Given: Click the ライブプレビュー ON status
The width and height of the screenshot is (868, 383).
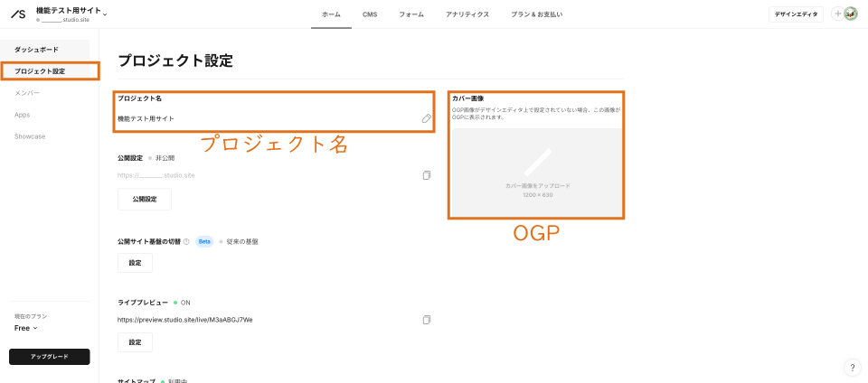Looking at the screenshot, I should [182, 303].
